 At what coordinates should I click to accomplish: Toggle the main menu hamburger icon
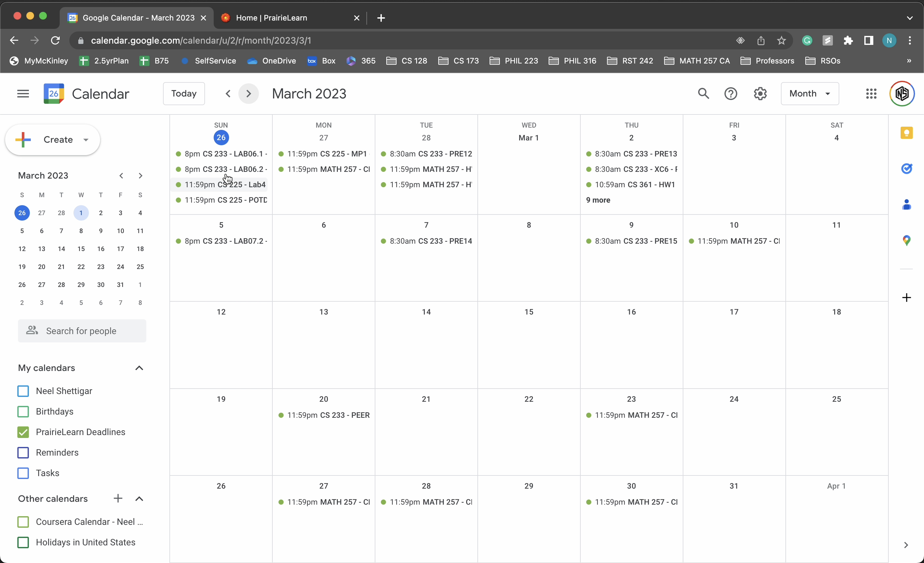coord(23,94)
